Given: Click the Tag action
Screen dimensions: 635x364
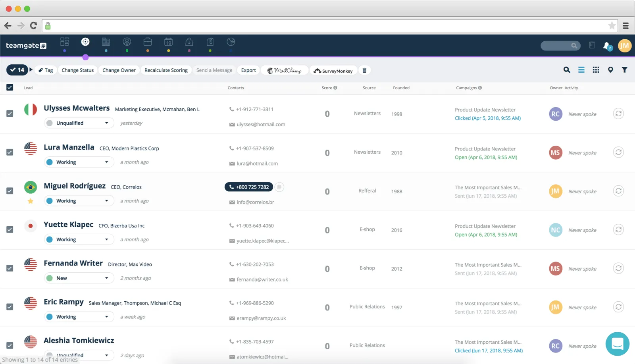Looking at the screenshot, I should click(46, 70).
